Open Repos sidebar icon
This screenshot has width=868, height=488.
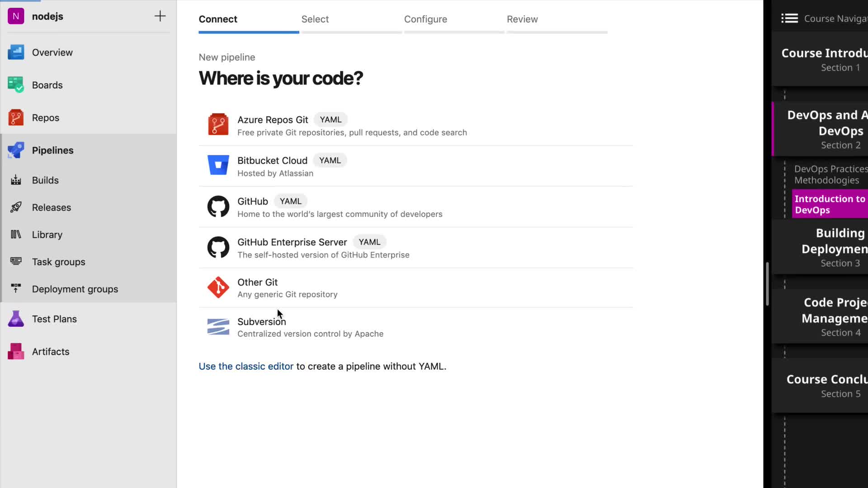click(x=16, y=117)
